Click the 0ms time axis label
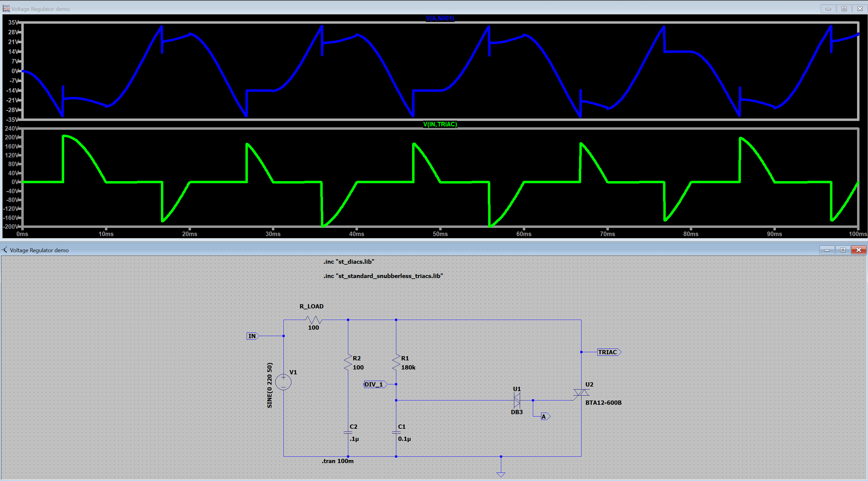 point(22,234)
